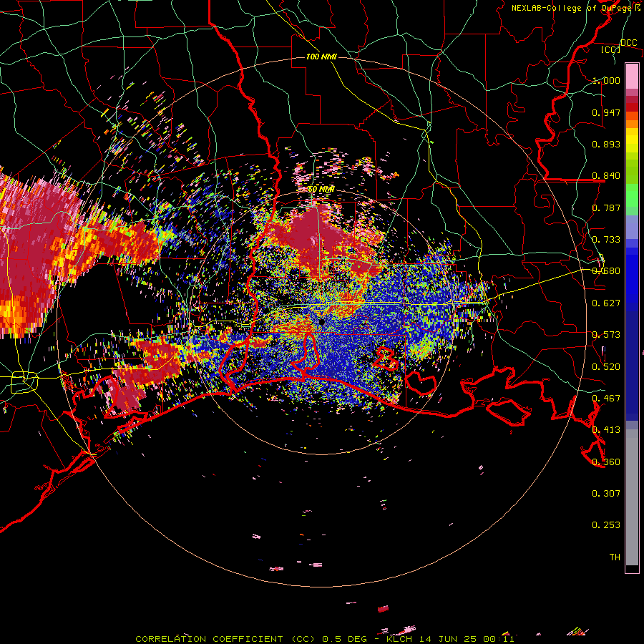The width and height of the screenshot is (644, 644).
Task: Click the TH threshold label on the scale
Action: point(615,557)
